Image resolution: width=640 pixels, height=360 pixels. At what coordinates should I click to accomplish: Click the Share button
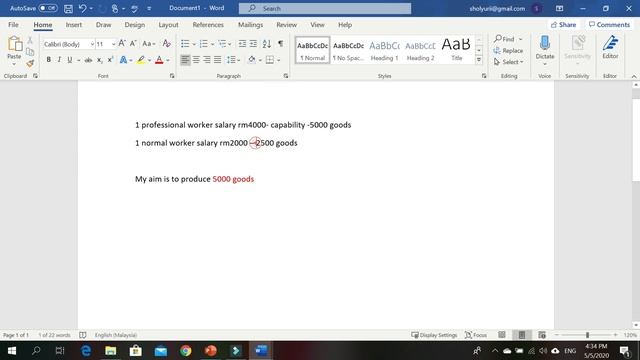pos(564,25)
